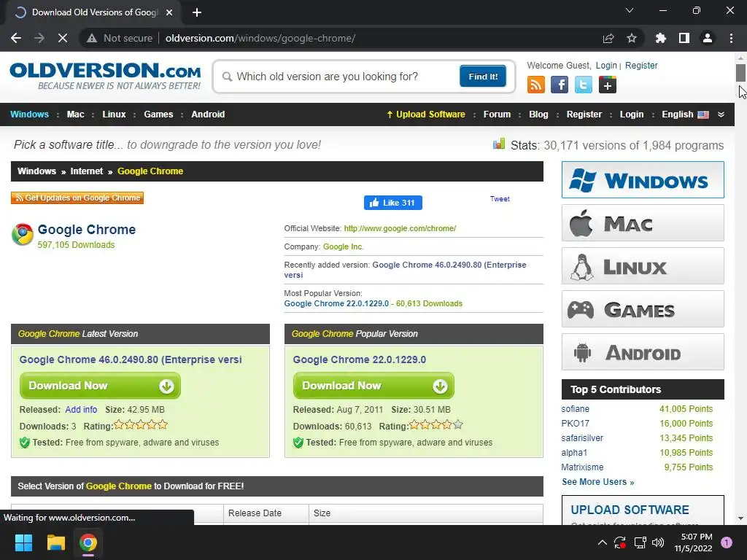Screen dimensions: 747x560
Task: Click the share page icon in address bar
Action: pyautogui.click(x=608, y=38)
